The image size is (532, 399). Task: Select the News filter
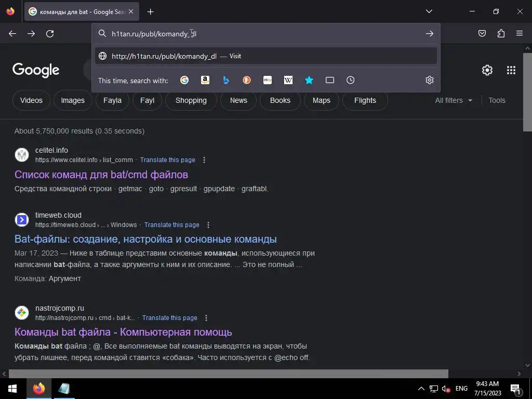tap(238, 100)
